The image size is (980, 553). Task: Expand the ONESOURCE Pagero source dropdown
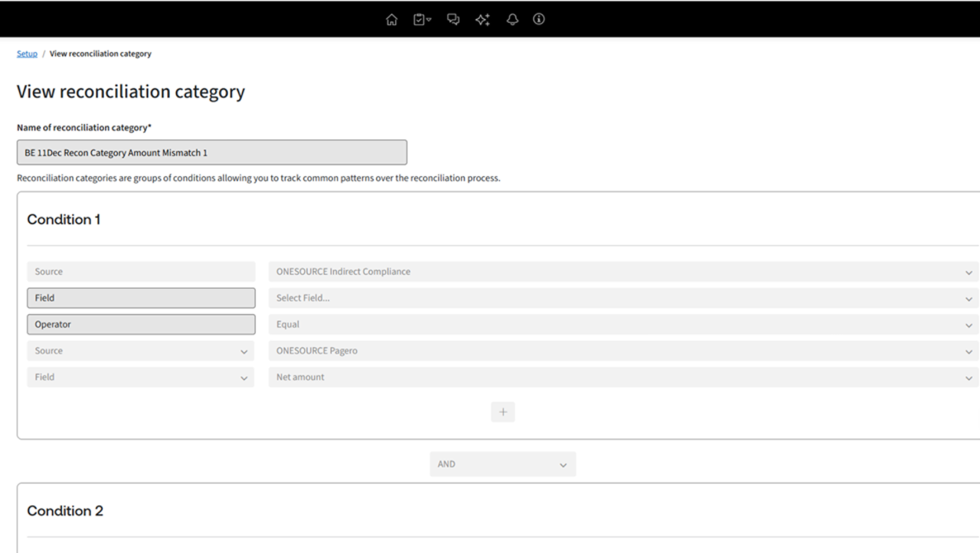[x=623, y=351]
